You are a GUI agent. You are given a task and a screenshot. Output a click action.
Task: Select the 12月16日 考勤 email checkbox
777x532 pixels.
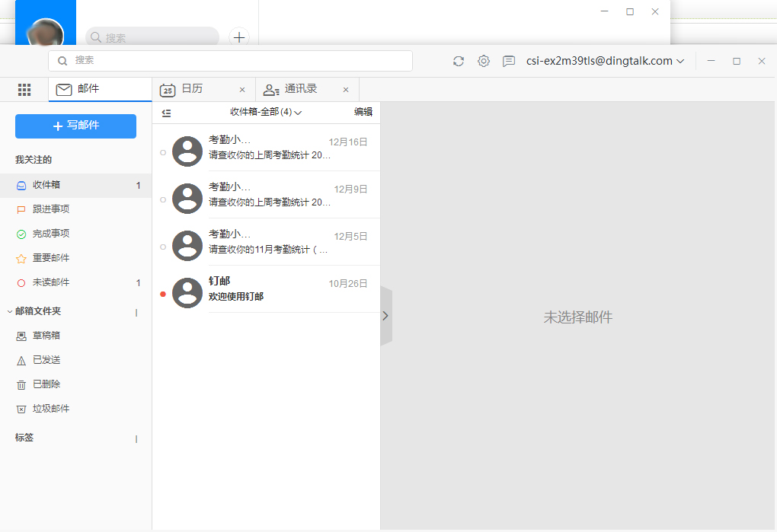pos(162,151)
